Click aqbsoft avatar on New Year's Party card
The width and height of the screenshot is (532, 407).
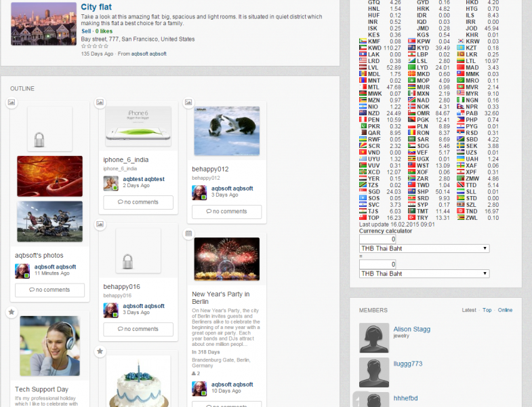tap(199, 389)
